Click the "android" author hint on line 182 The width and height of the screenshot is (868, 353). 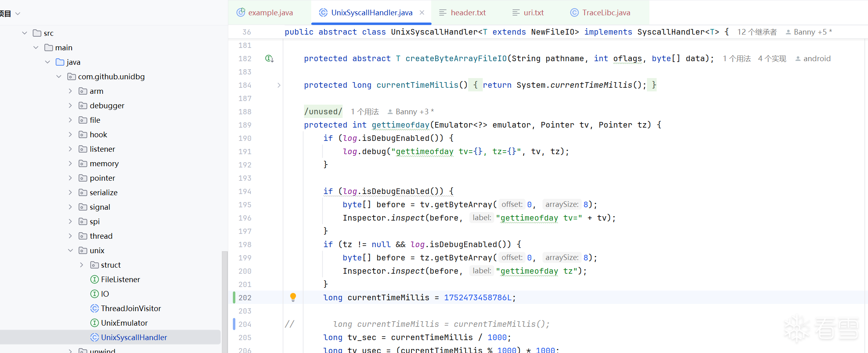click(813, 59)
